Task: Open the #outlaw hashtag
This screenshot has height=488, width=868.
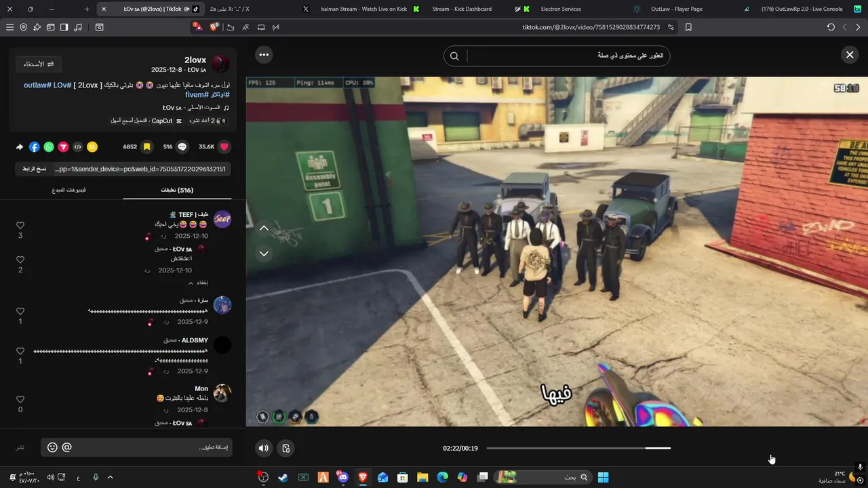Action: pos(37,85)
